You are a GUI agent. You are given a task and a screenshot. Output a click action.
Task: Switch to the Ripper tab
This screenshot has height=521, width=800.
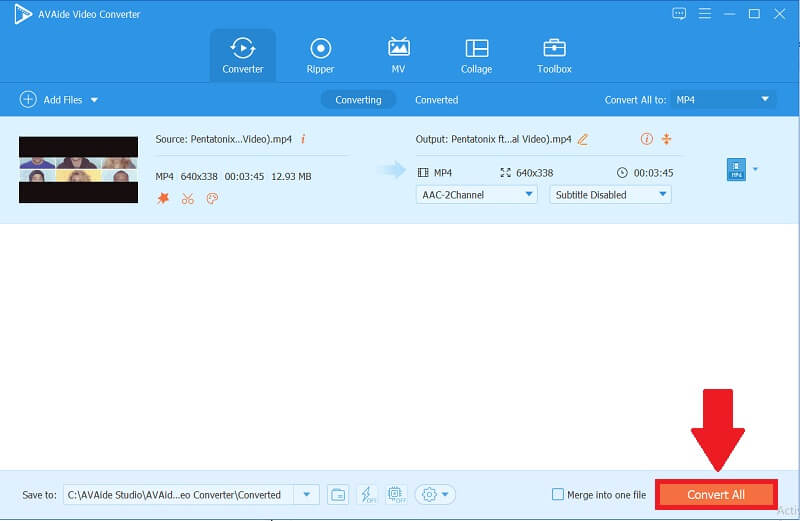click(x=320, y=56)
